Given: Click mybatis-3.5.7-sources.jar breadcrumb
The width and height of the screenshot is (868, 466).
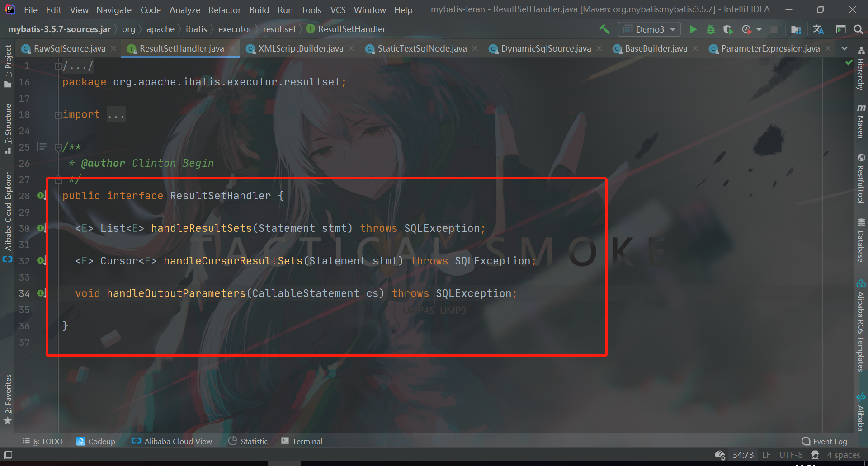Looking at the screenshot, I should pos(59,29).
